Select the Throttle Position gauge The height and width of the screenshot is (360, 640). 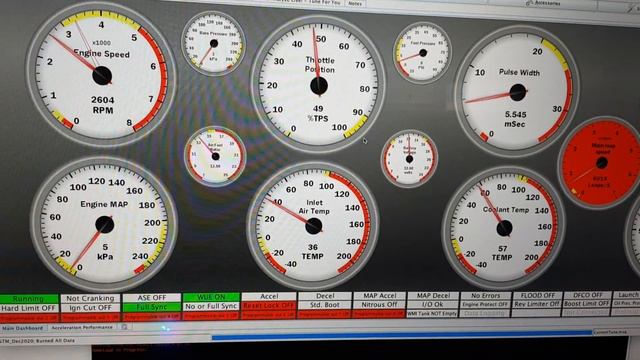point(318,84)
